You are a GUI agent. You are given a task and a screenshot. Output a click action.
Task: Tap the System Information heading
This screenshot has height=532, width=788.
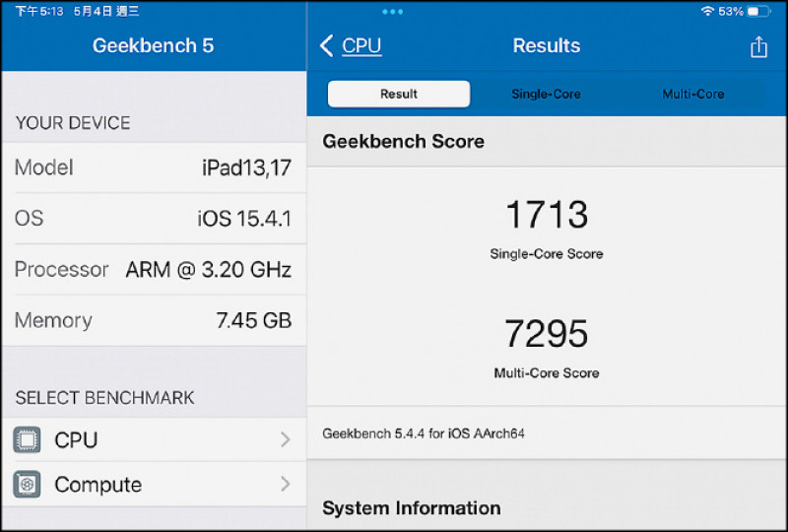[411, 508]
